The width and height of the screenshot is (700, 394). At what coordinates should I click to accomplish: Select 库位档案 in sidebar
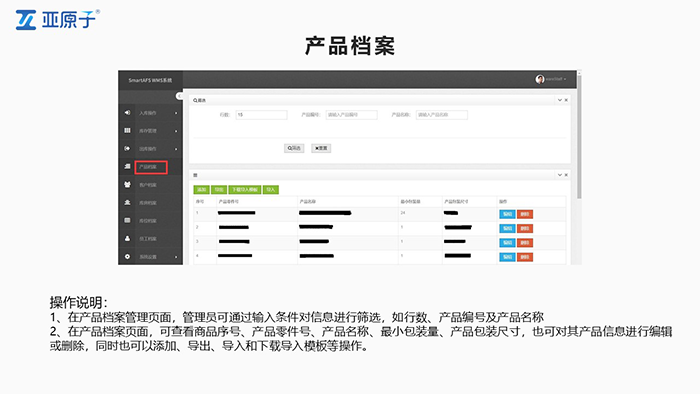click(x=148, y=221)
